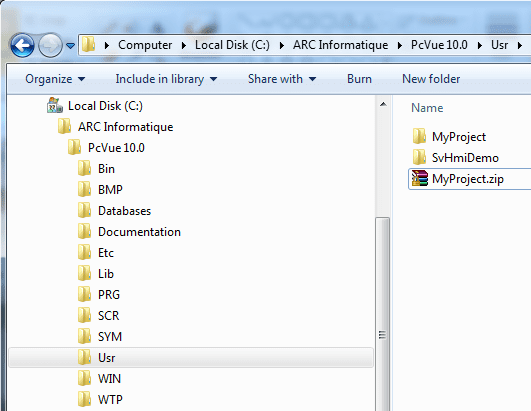Viewport: 531px width, 411px height.
Task: Select the SCR folder name
Action: point(108,316)
